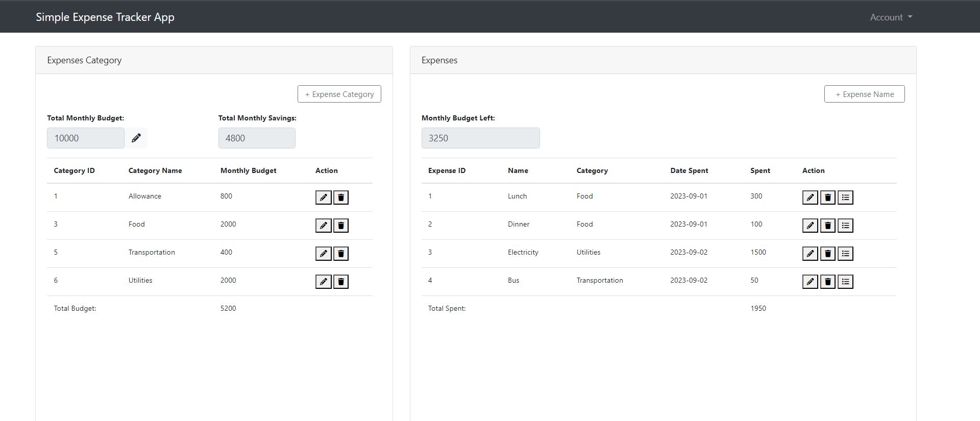Click the Total Monthly Savings field
Viewport: 980px width, 421px height.
click(257, 138)
